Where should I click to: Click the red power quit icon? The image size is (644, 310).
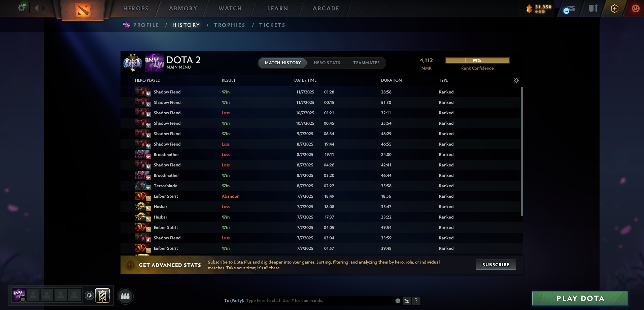636,8
